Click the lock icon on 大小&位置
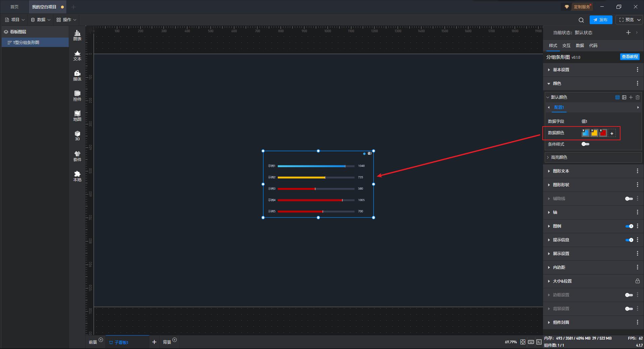 638,281
